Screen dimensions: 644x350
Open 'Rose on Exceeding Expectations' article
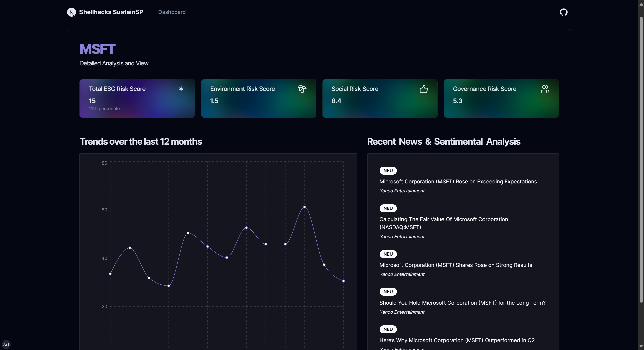pyautogui.click(x=458, y=182)
